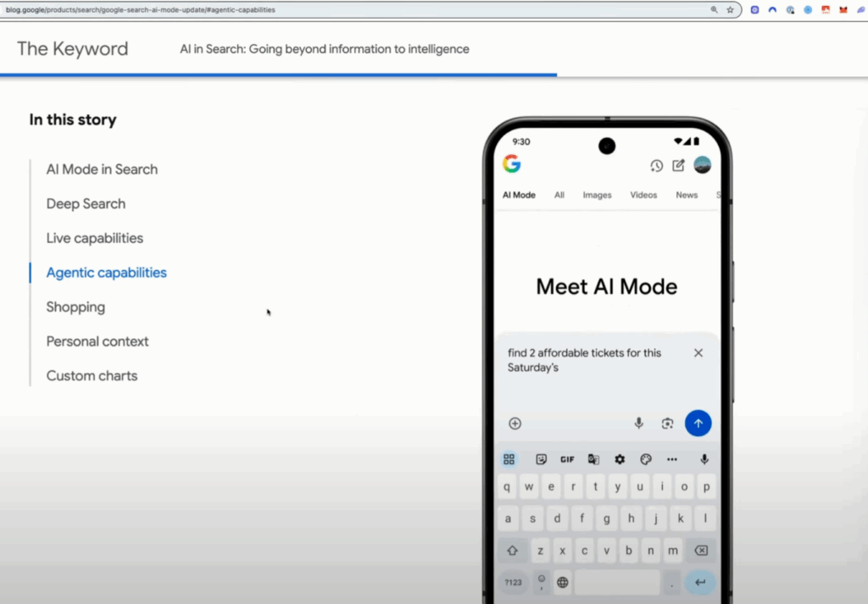Image resolution: width=868 pixels, height=604 pixels.
Task: Tap the globe language key
Action: (563, 583)
